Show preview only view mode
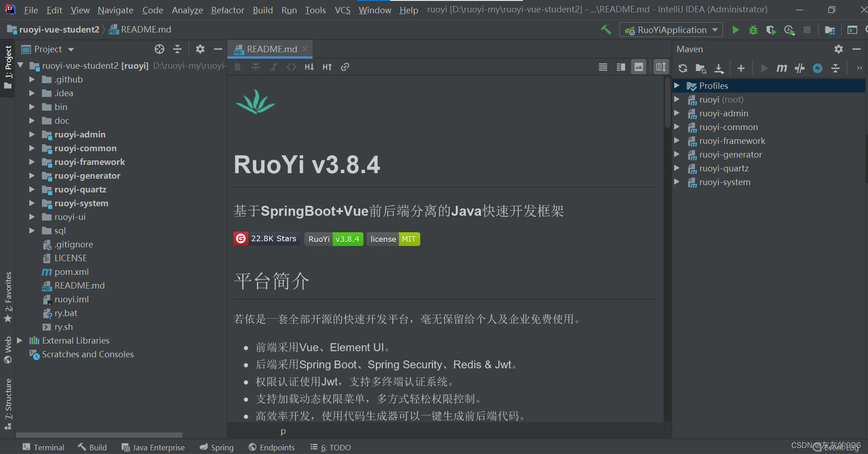The height and width of the screenshot is (454, 868). click(x=639, y=67)
